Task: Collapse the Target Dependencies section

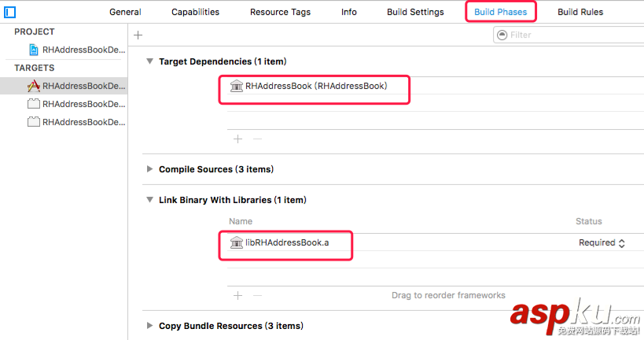Action: [150, 61]
